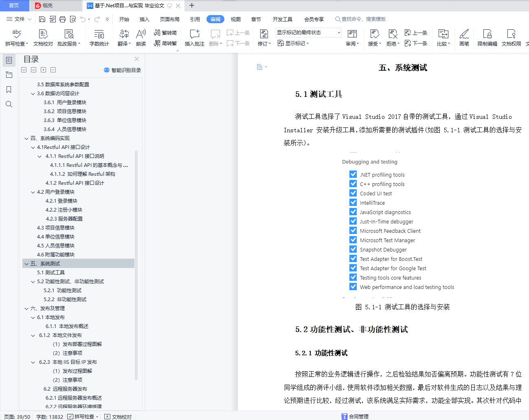Image resolution: width=529 pixels, height=420 pixels.
Task: Click the checkbox beside Microsoft Test Manager
Action: (x=353, y=240)
